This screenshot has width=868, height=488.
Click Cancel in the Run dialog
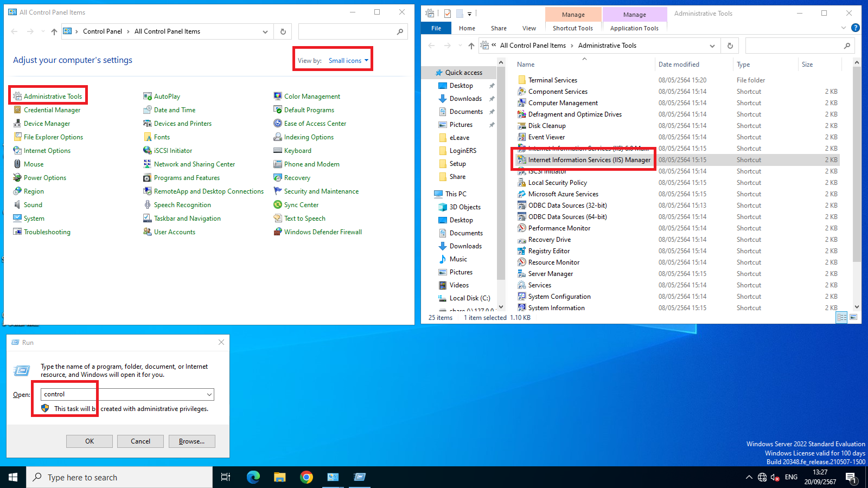[141, 441]
